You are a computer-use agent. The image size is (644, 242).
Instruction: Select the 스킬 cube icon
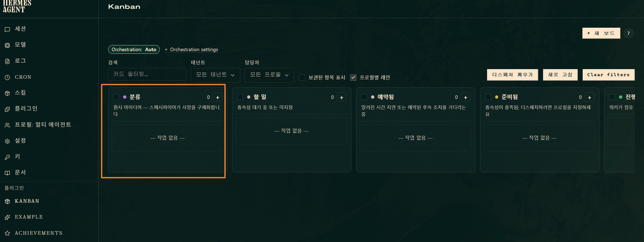(x=7, y=93)
